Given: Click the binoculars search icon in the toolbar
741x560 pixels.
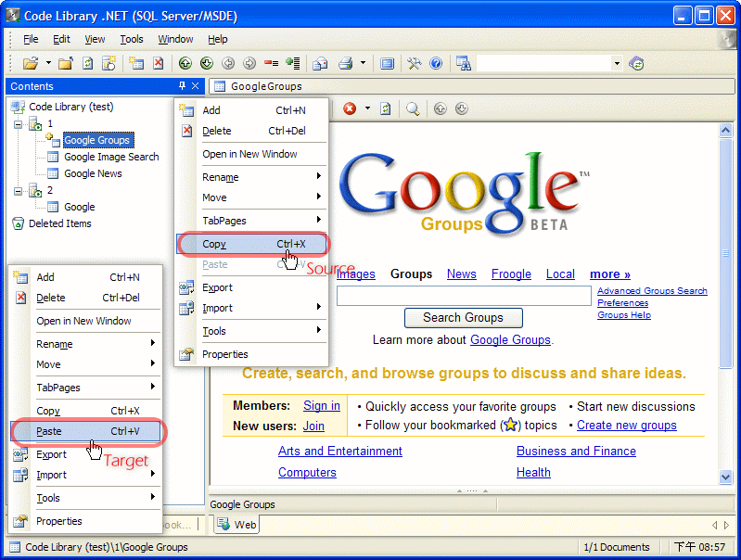Looking at the screenshot, I should click(x=463, y=63).
